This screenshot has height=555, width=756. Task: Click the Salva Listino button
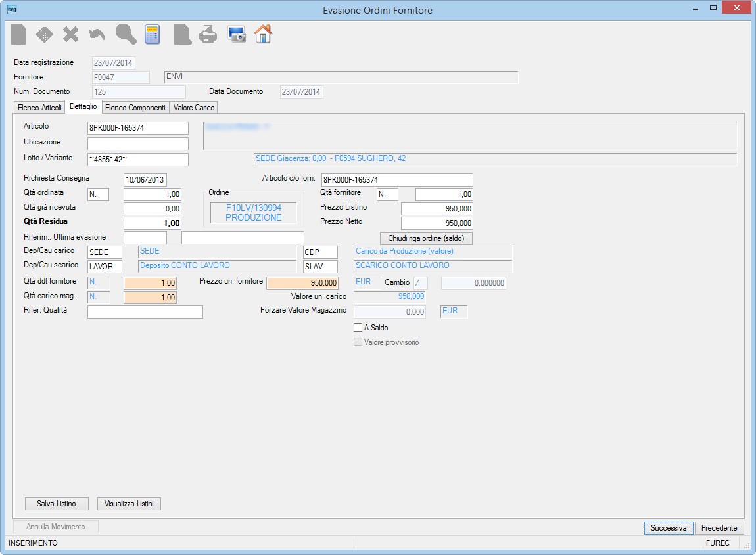(57, 504)
